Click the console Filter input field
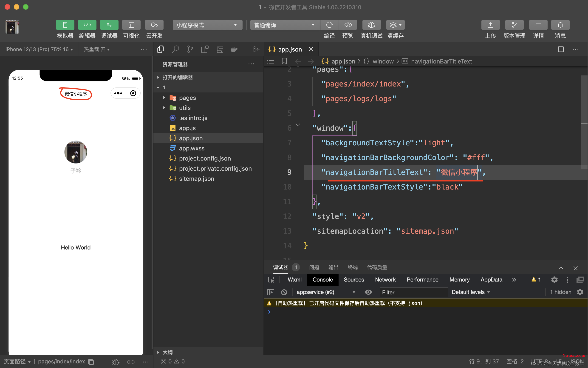The height and width of the screenshot is (368, 588). [414, 292]
